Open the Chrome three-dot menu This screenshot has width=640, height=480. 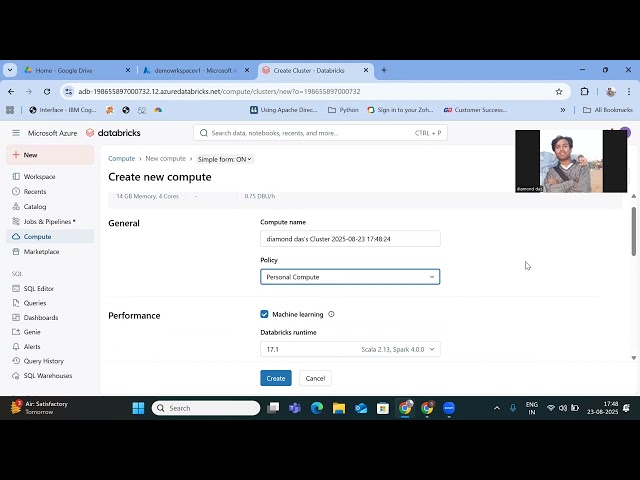coord(629,91)
